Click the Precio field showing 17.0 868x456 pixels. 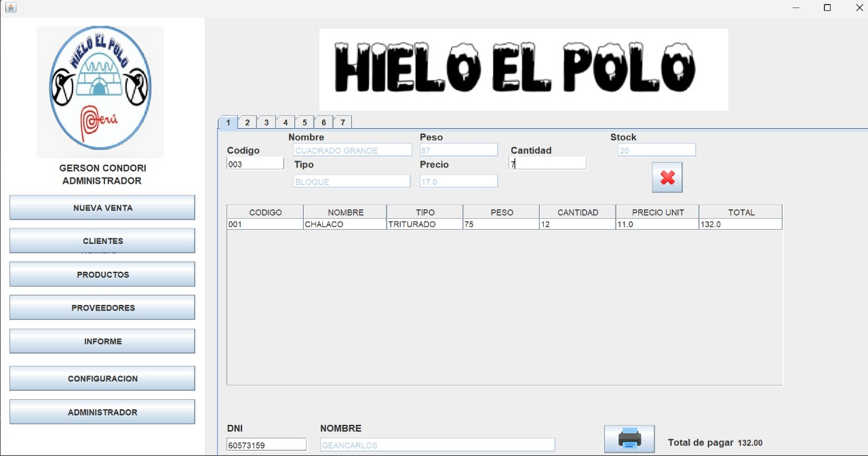click(458, 181)
